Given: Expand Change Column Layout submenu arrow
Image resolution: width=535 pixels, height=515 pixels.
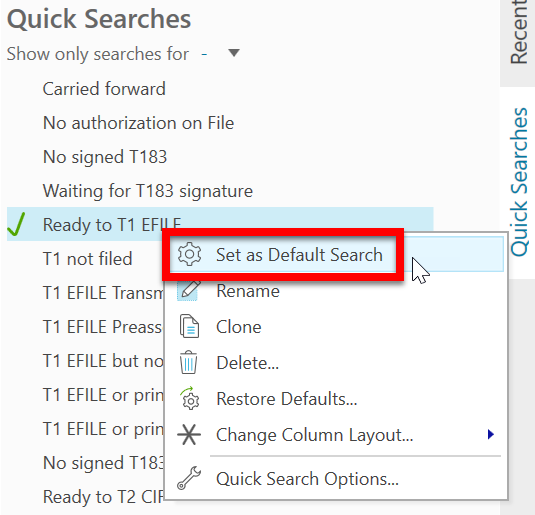Looking at the screenshot, I should click(x=491, y=434).
